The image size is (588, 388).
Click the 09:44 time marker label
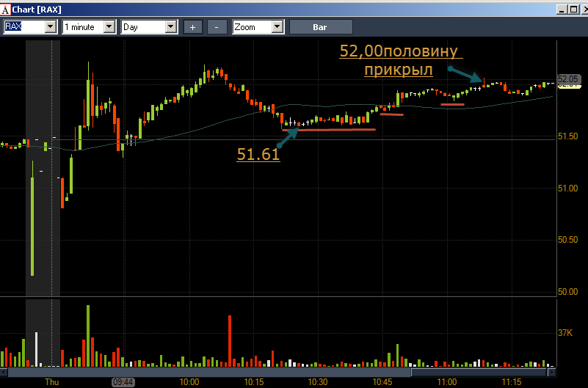tap(123, 382)
